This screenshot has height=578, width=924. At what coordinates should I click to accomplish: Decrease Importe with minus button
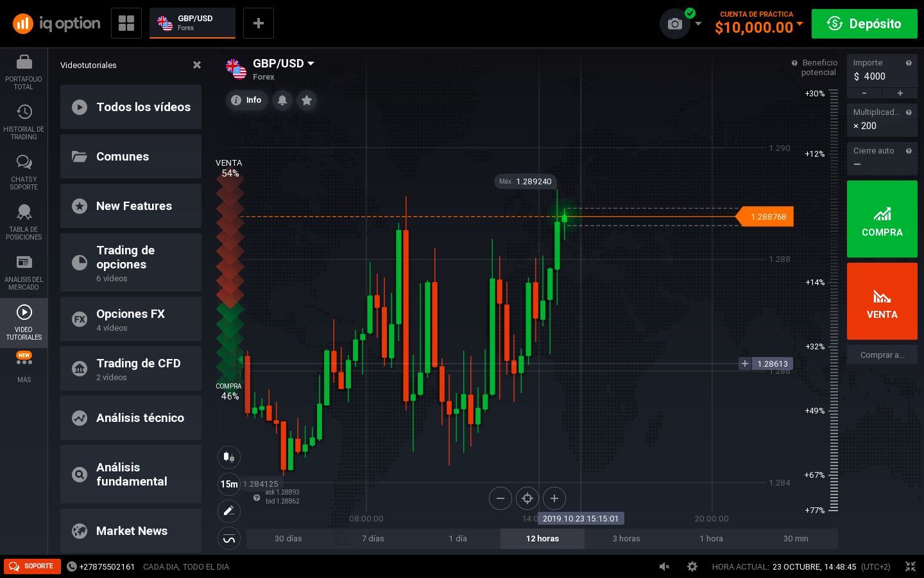[x=864, y=93]
